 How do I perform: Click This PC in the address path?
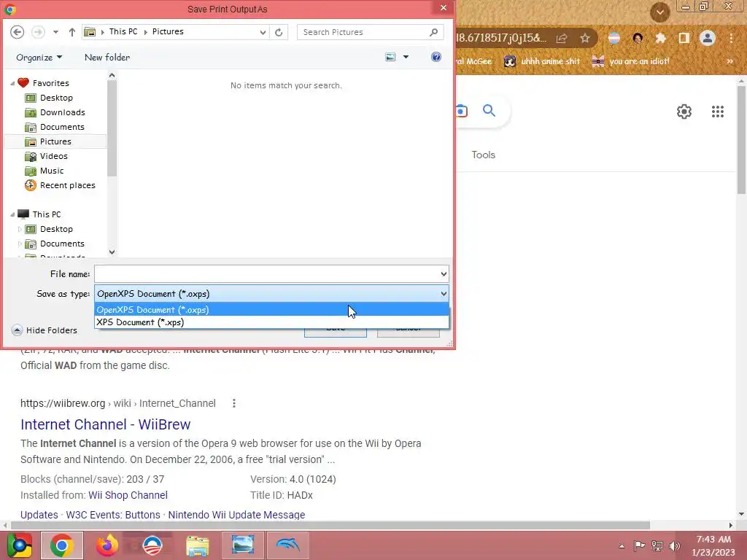point(123,31)
